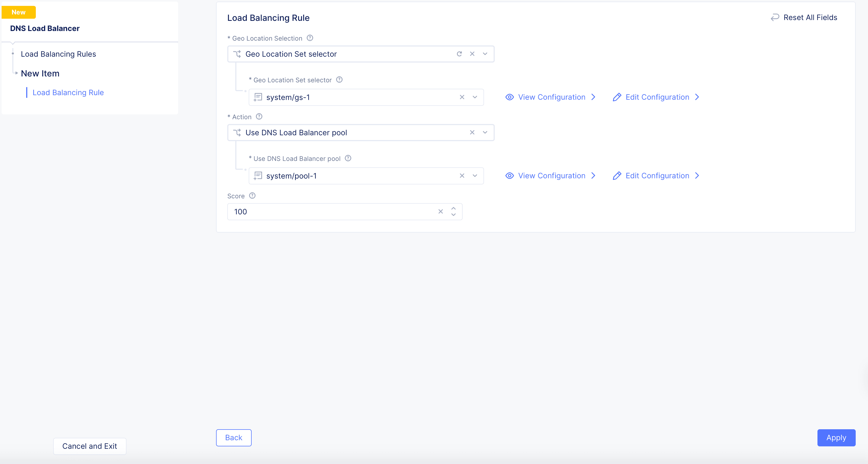Click help icon beside Action label

click(259, 117)
